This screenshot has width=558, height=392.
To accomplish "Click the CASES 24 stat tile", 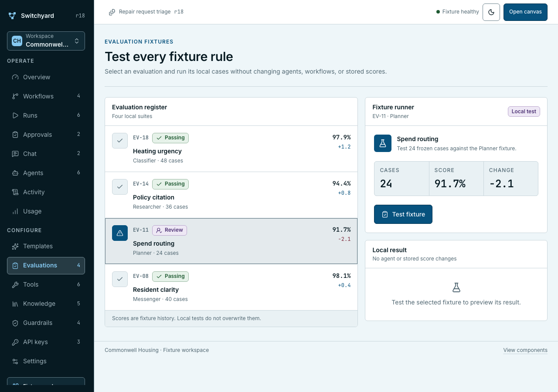I will click(x=401, y=179).
